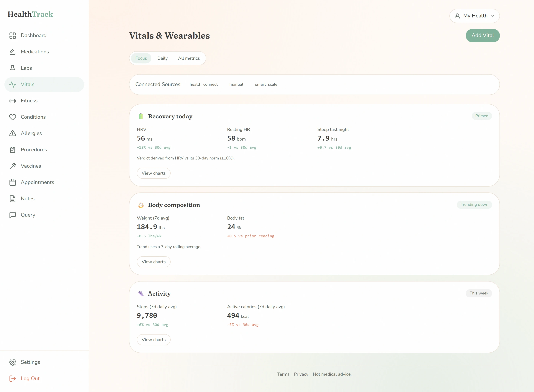534x392 pixels.
Task: Click the 'Not medical advice.' footer text
Action: point(332,374)
